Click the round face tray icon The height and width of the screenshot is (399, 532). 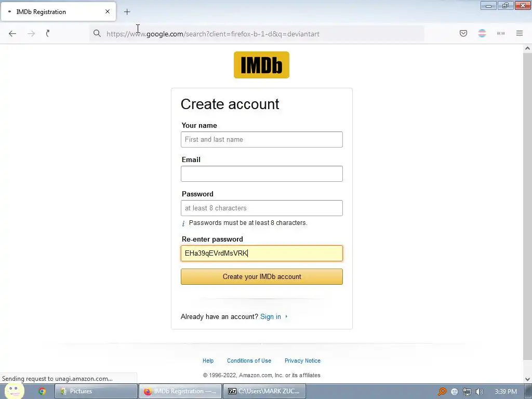(x=454, y=392)
